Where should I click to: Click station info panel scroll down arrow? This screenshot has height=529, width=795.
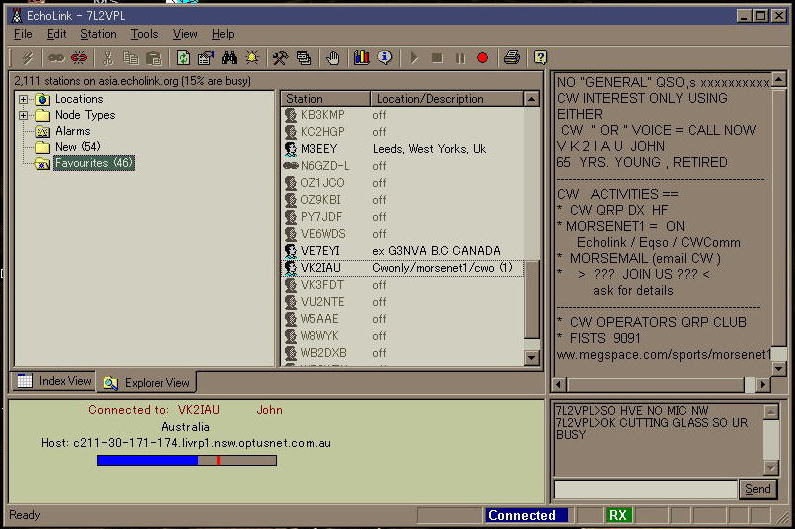pyautogui.click(x=778, y=369)
